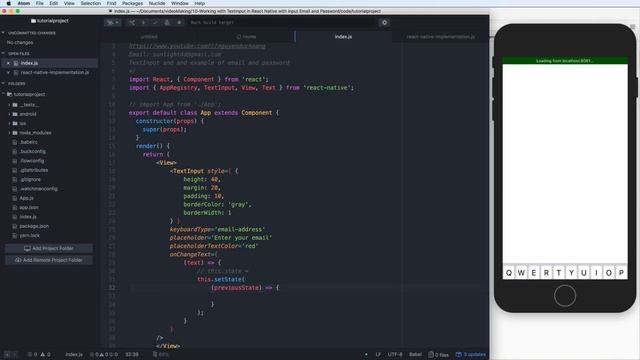Click the placeholder='Enter your email' code line
Screen dimensions: 640x360
pos(220,238)
